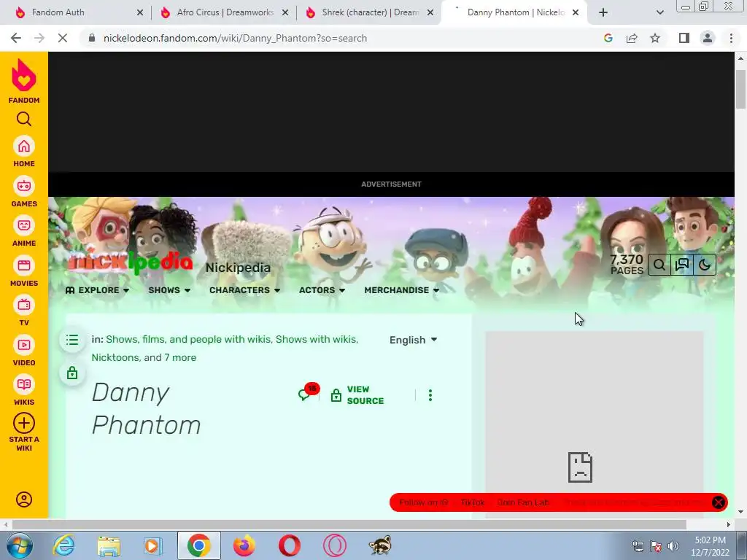Click TikTok link in red banner
This screenshot has height=560, width=747.
pos(473,502)
